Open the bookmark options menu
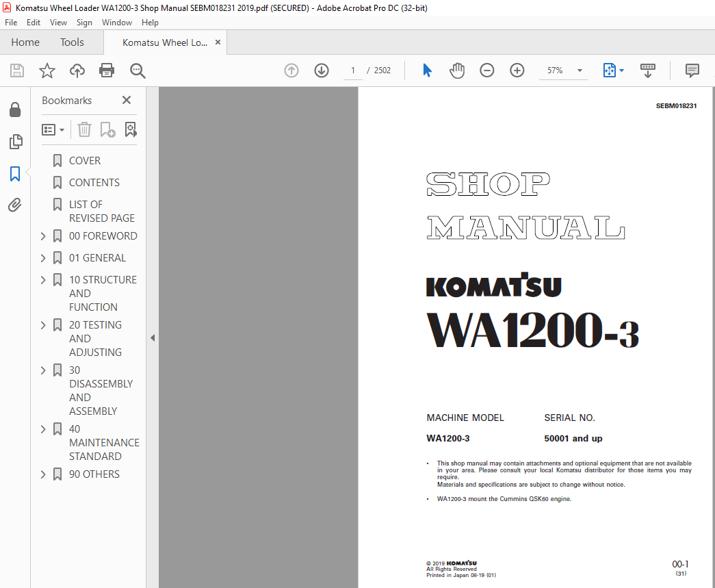The image size is (715, 588). click(x=53, y=129)
